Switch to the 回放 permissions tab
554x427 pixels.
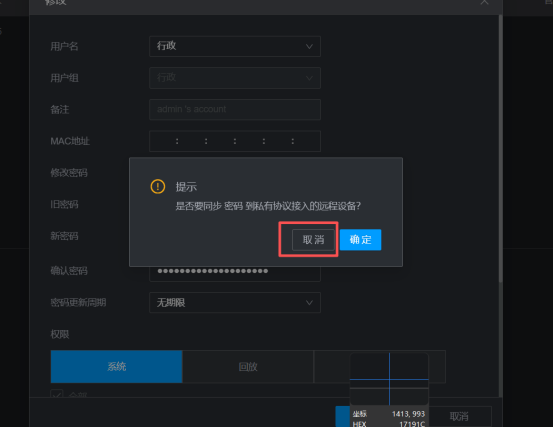click(x=248, y=367)
